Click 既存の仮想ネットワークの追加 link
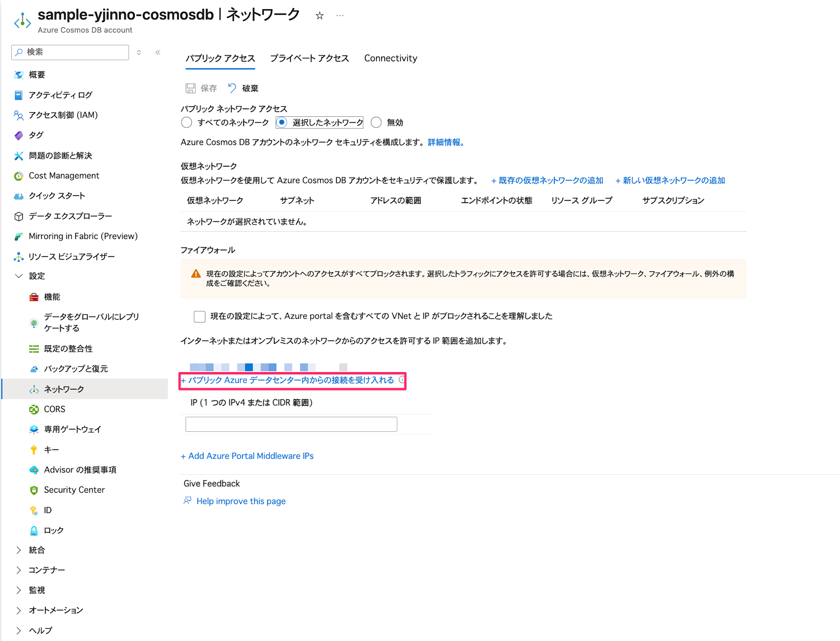 coord(547,181)
